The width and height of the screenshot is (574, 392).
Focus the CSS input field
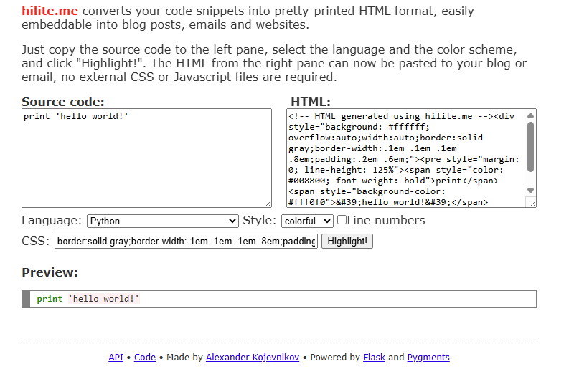pyautogui.click(x=186, y=242)
